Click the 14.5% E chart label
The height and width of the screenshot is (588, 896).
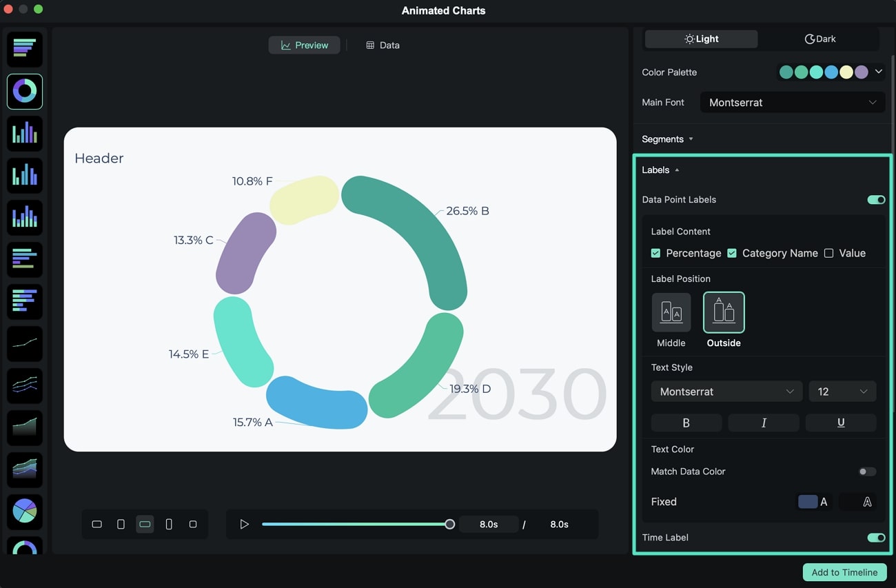[189, 354]
